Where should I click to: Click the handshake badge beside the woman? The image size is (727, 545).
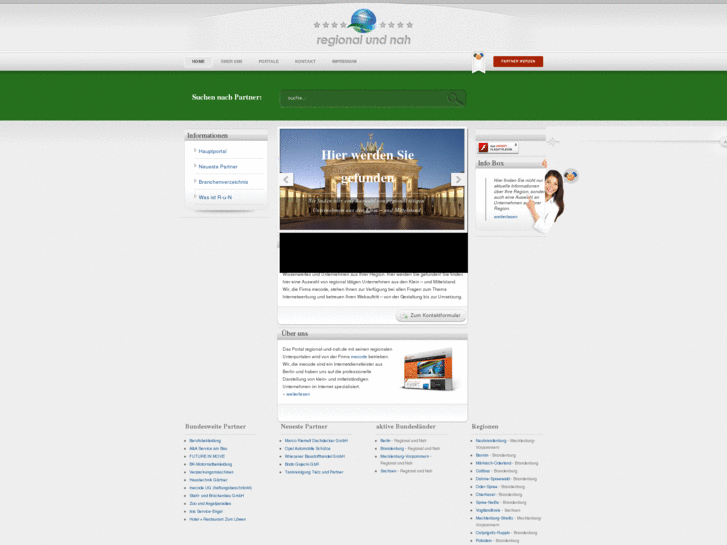tap(571, 176)
